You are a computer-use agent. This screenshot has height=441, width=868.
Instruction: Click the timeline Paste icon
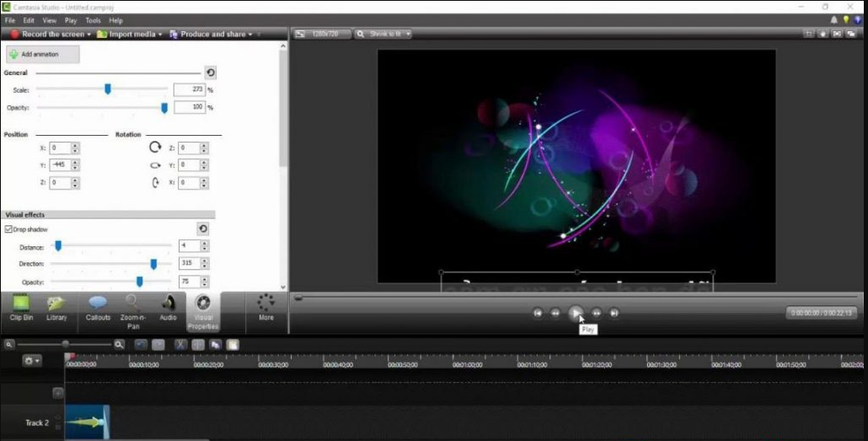[233, 345]
